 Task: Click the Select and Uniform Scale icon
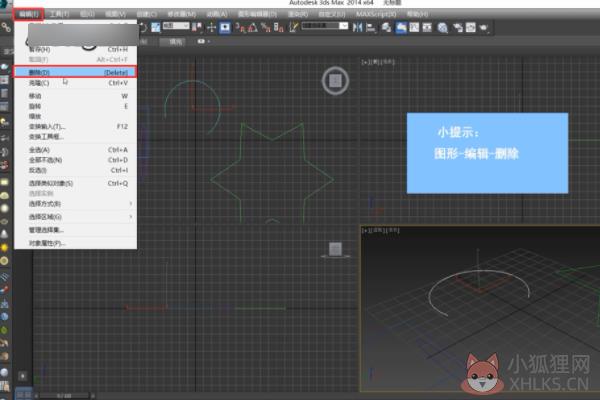coord(155,27)
